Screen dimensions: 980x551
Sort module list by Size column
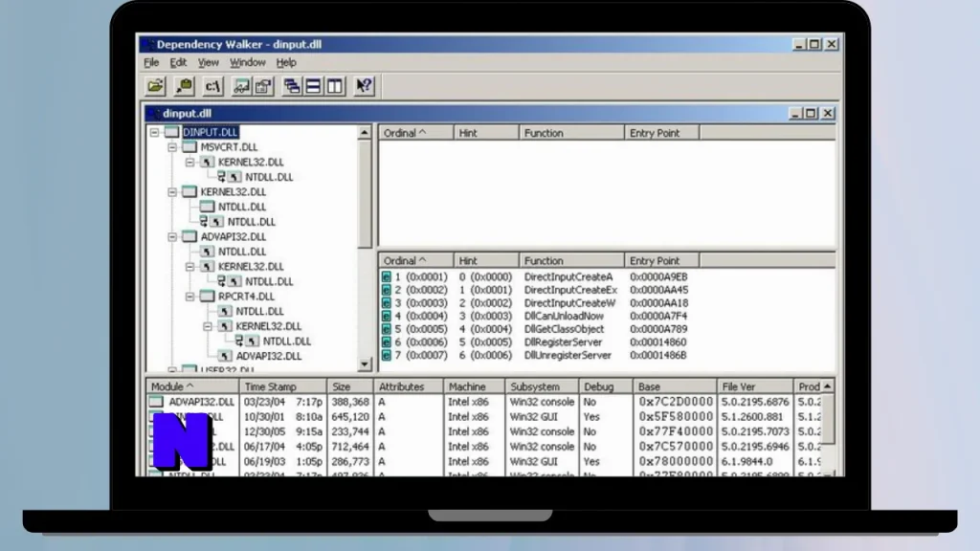tap(350, 386)
